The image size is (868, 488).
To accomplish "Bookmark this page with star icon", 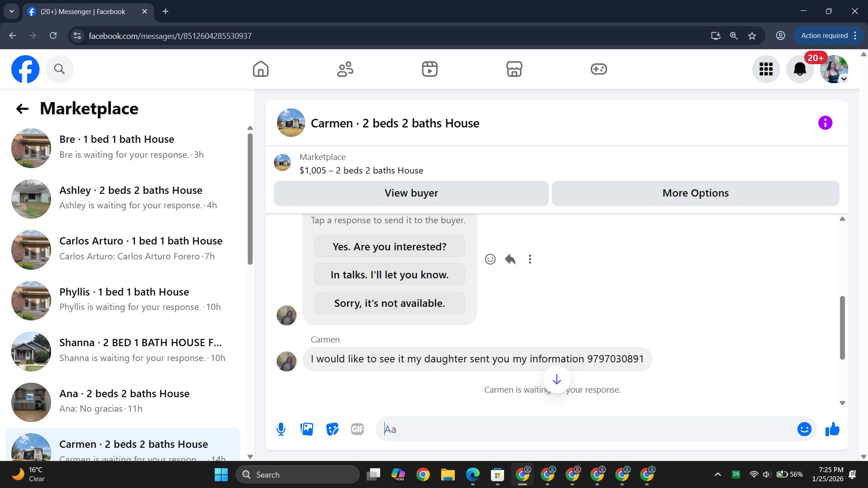I will point(752,36).
